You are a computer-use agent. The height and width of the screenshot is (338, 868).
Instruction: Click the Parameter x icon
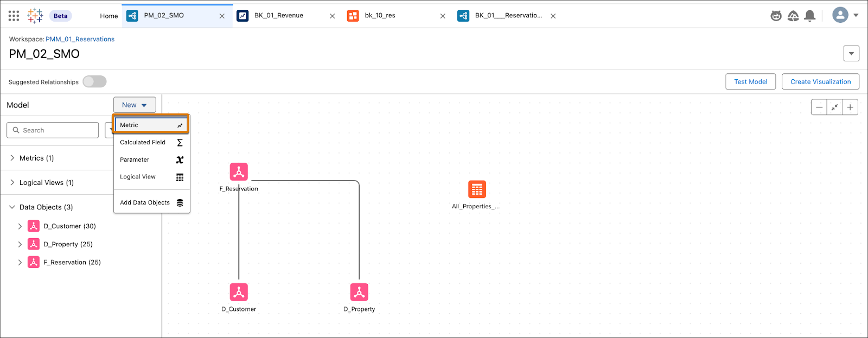[x=180, y=160]
